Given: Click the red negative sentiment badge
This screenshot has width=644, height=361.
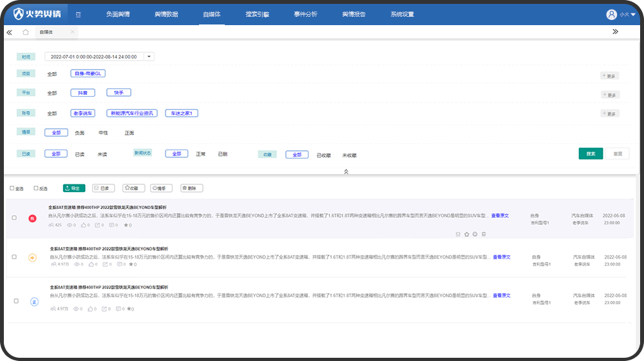Looking at the screenshot, I should (32, 219).
